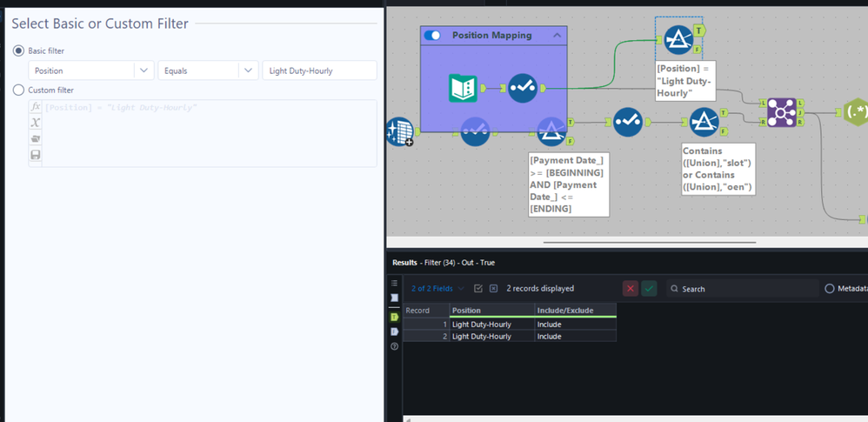Viewport: 868px width, 422px height.
Task: Open recent expressions folder icon
Action: point(36,138)
